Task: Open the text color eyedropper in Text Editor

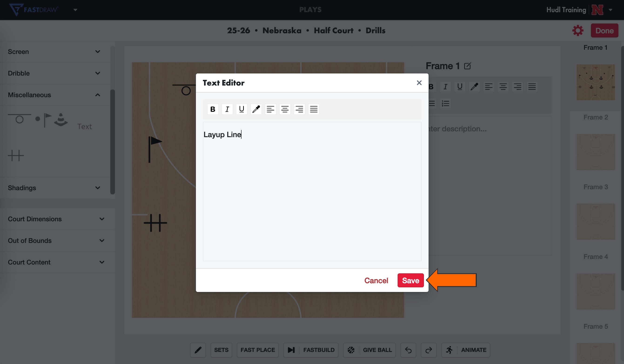Action: click(256, 109)
